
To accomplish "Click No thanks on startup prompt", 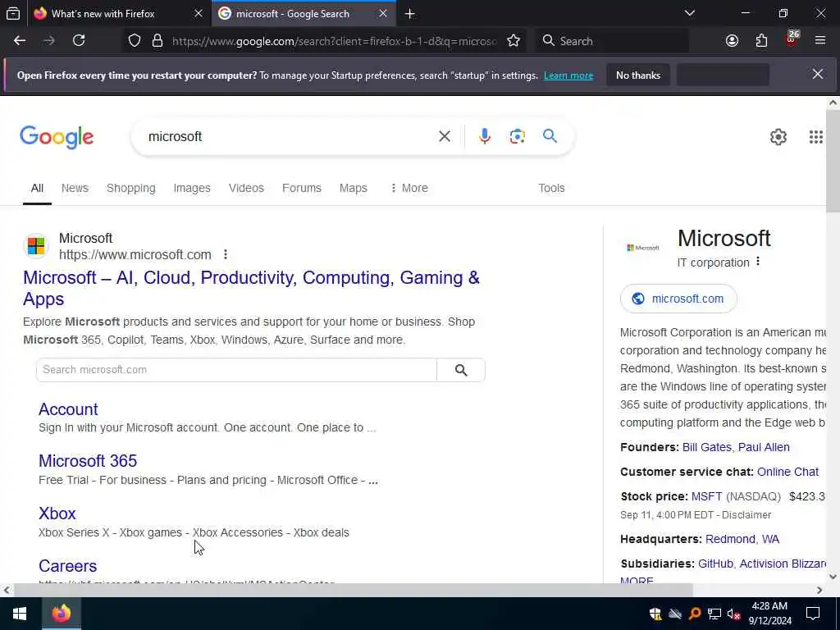I will pyautogui.click(x=638, y=75).
